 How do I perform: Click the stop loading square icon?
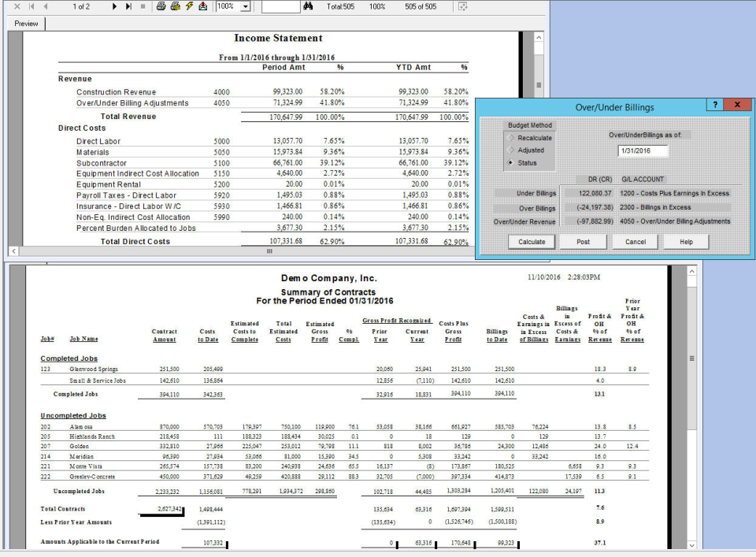[143, 6]
